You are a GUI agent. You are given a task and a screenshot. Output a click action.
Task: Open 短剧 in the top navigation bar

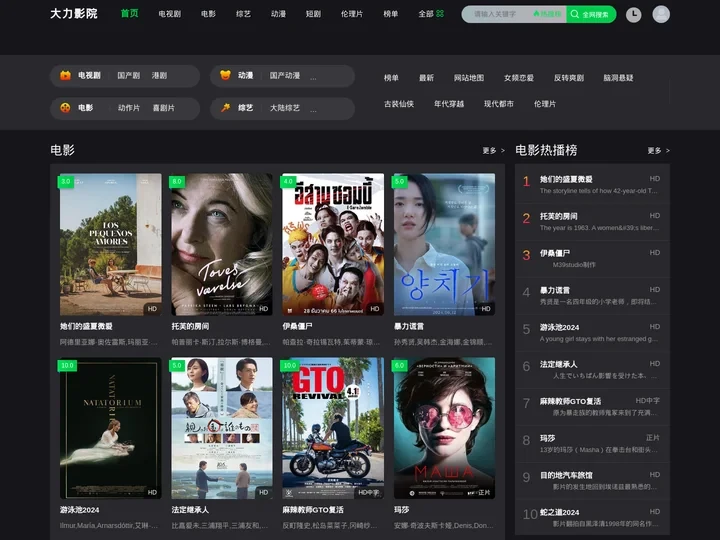coord(313,14)
